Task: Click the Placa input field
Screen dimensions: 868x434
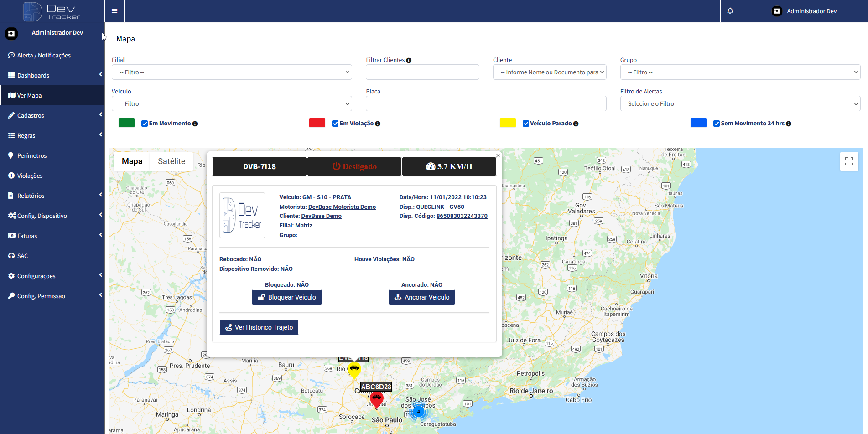Action: tap(486, 103)
